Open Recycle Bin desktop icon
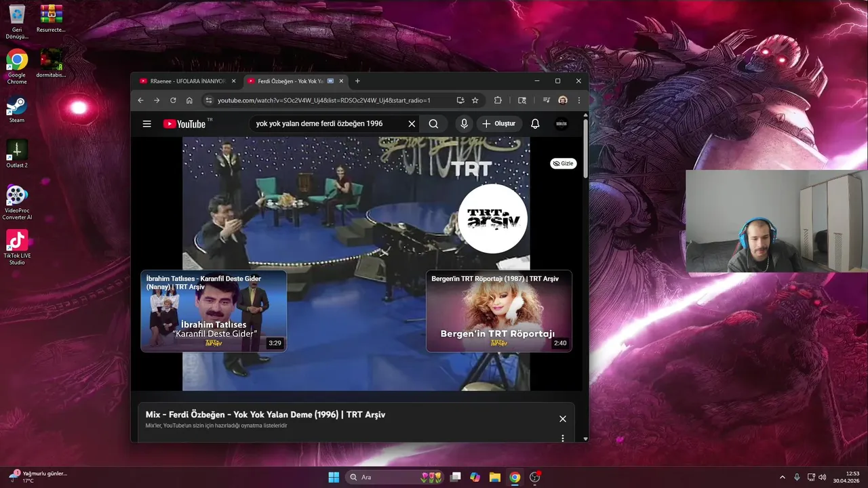 click(17, 22)
